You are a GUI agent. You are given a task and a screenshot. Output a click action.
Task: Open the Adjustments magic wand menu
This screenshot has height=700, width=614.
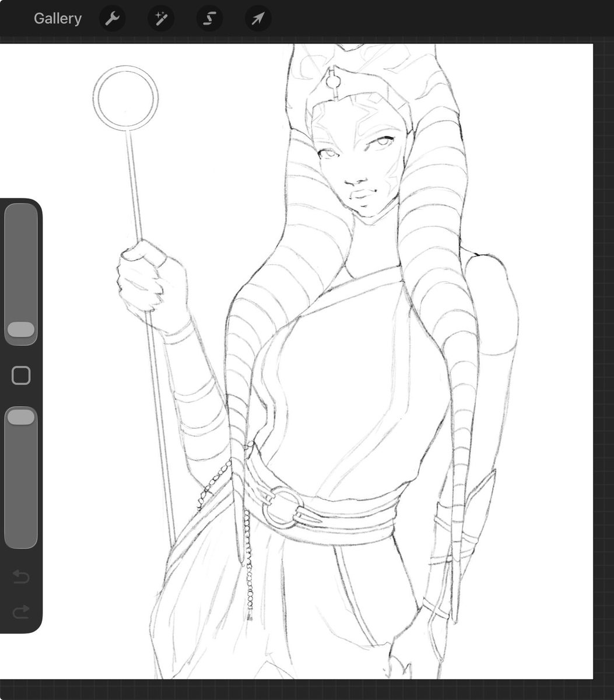160,19
